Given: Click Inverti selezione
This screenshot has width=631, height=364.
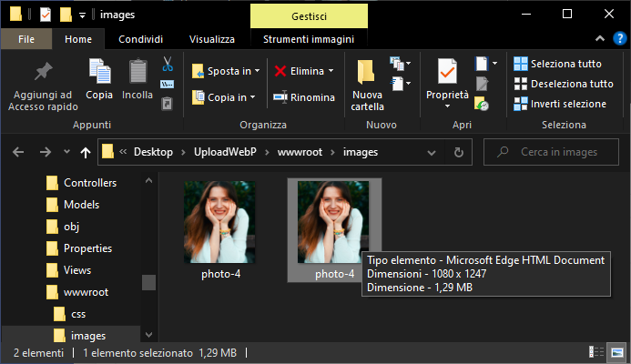Looking at the screenshot, I should pos(560,104).
